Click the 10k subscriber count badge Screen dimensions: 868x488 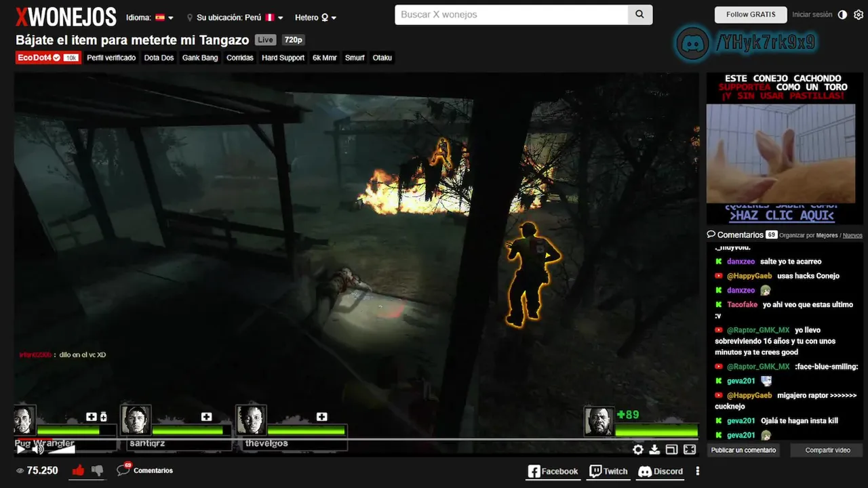71,58
